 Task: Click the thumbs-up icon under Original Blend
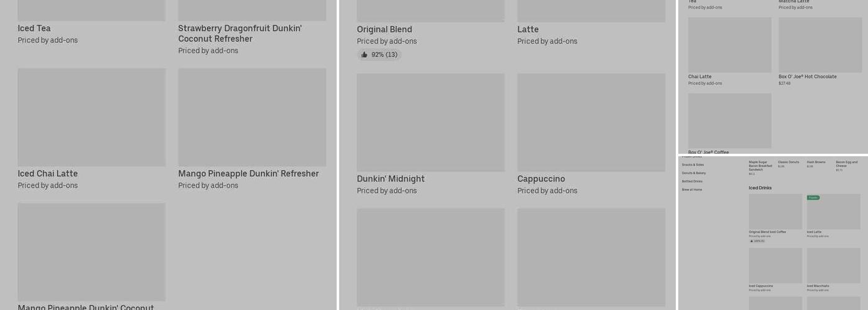[365, 55]
